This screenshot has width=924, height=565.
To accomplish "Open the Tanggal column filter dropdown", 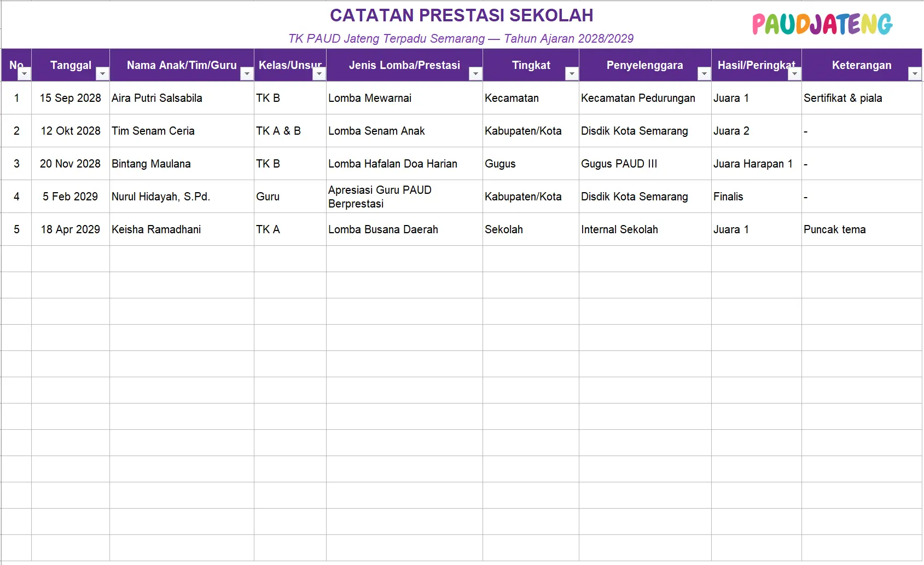I will coord(102,74).
